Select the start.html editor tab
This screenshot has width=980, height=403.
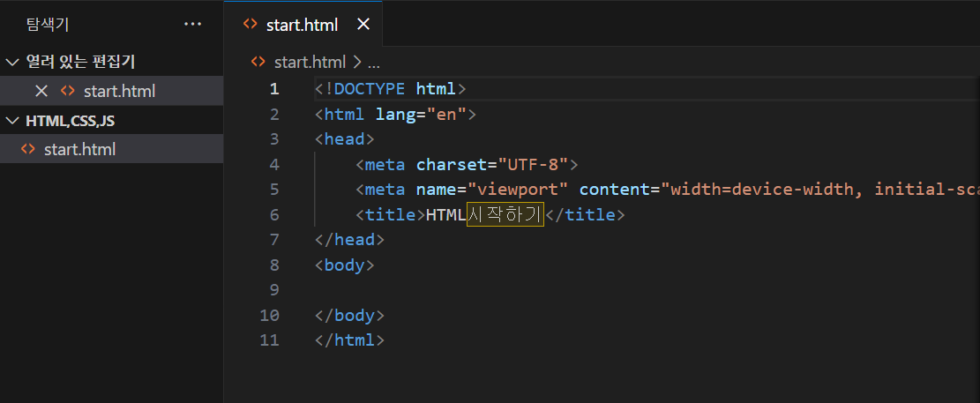[303, 25]
